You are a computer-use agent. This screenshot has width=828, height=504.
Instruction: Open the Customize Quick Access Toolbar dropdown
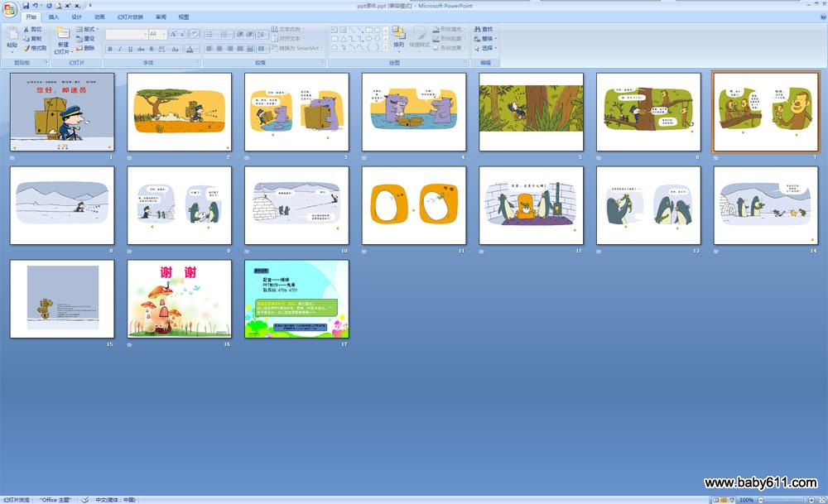click(90, 6)
